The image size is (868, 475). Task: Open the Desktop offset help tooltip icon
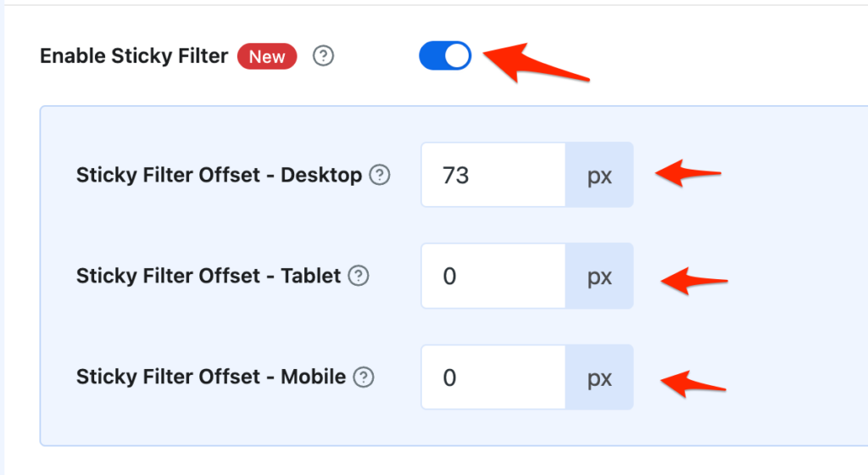[381, 176]
